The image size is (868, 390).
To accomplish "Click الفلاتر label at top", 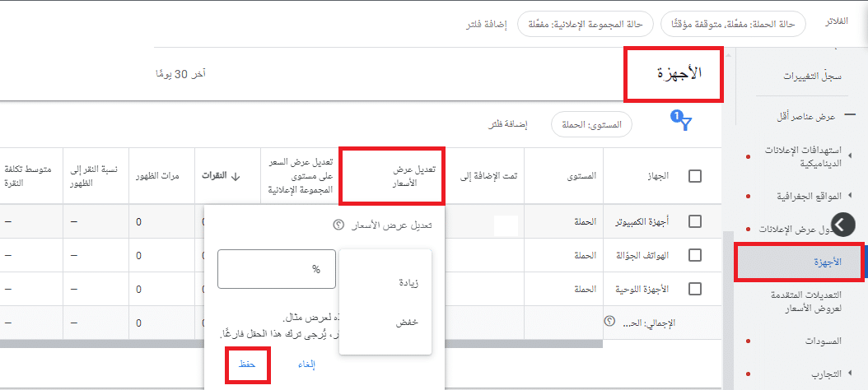I will point(837,22).
